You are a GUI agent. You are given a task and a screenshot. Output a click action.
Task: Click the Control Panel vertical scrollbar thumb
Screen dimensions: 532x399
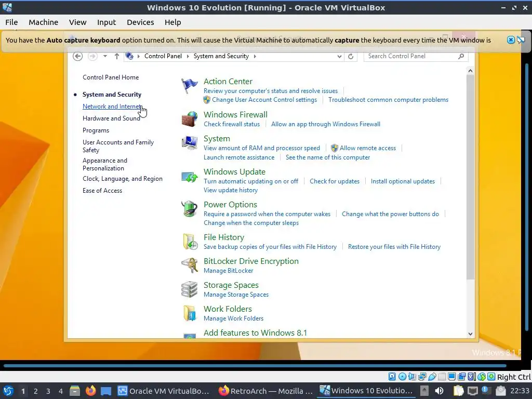click(470, 177)
